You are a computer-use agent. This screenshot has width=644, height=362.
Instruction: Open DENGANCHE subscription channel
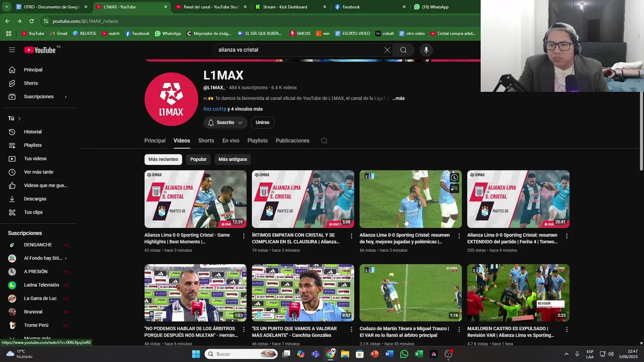(x=39, y=245)
